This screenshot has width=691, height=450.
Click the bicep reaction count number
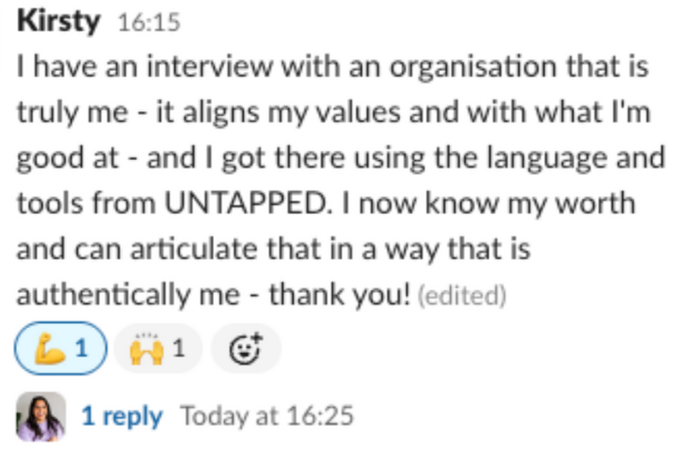click(x=82, y=349)
